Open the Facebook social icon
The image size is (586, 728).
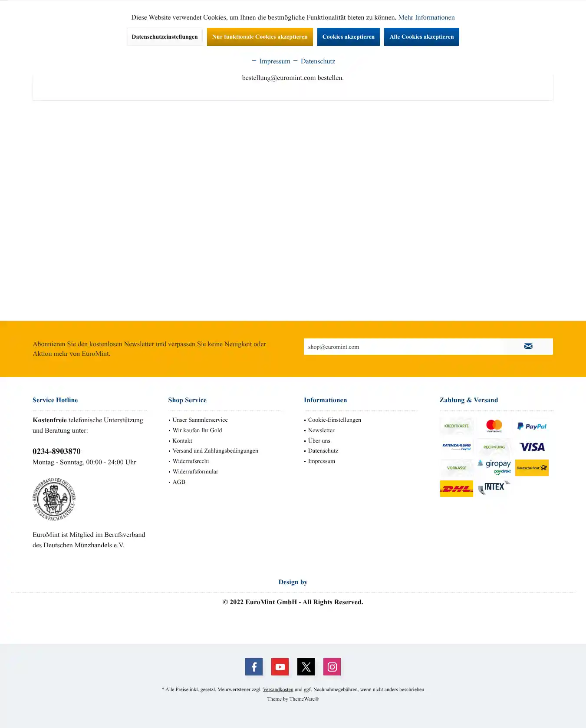pos(254,667)
